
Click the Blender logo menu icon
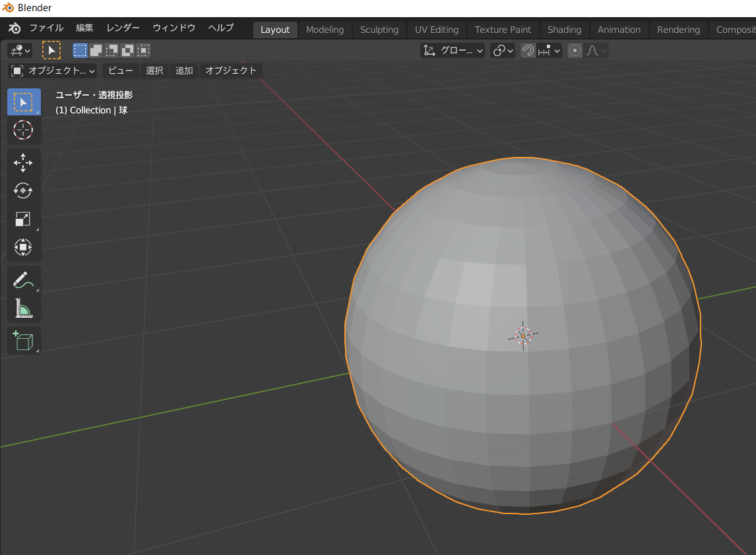(15, 28)
